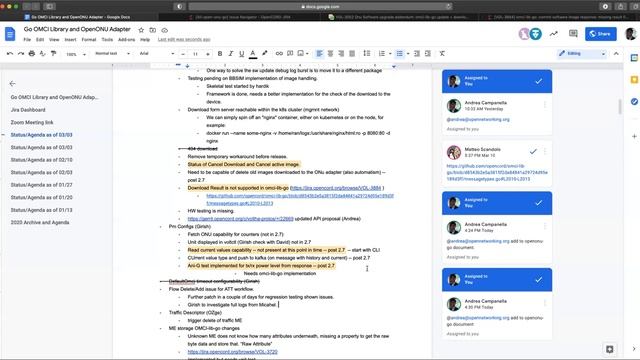Click the Insert image icon

[x=301, y=53]
